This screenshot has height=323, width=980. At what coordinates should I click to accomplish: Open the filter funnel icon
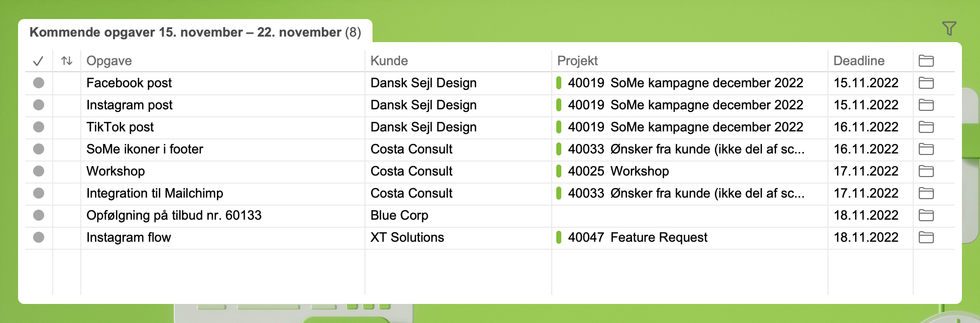tap(949, 29)
